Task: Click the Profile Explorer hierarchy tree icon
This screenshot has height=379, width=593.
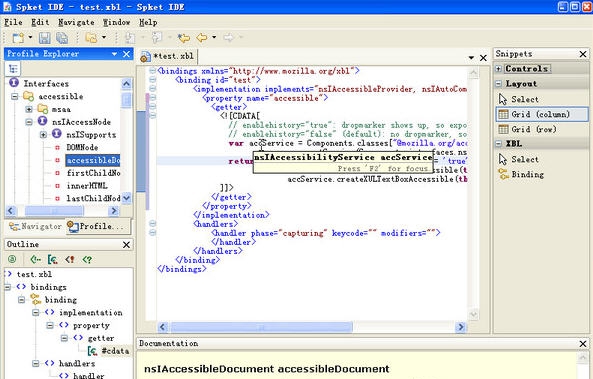Action: click(13, 69)
